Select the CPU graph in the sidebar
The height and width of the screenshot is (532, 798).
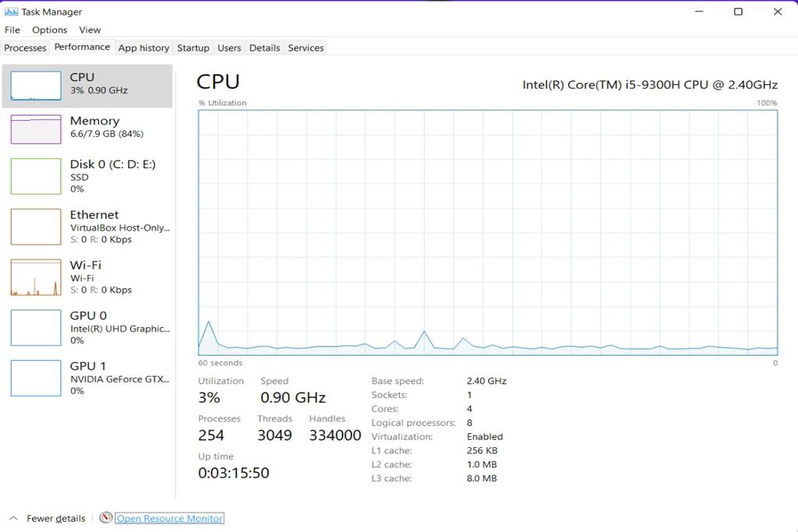click(x=86, y=86)
